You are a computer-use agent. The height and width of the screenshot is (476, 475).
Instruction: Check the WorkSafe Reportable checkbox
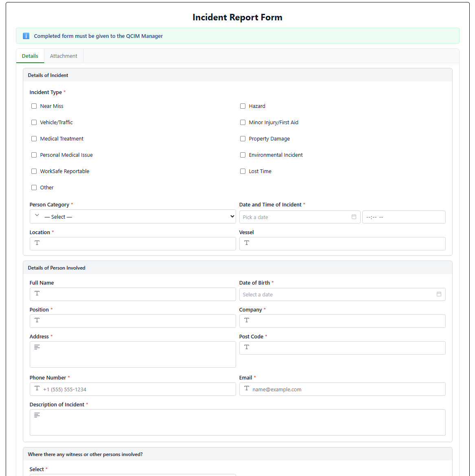click(34, 171)
